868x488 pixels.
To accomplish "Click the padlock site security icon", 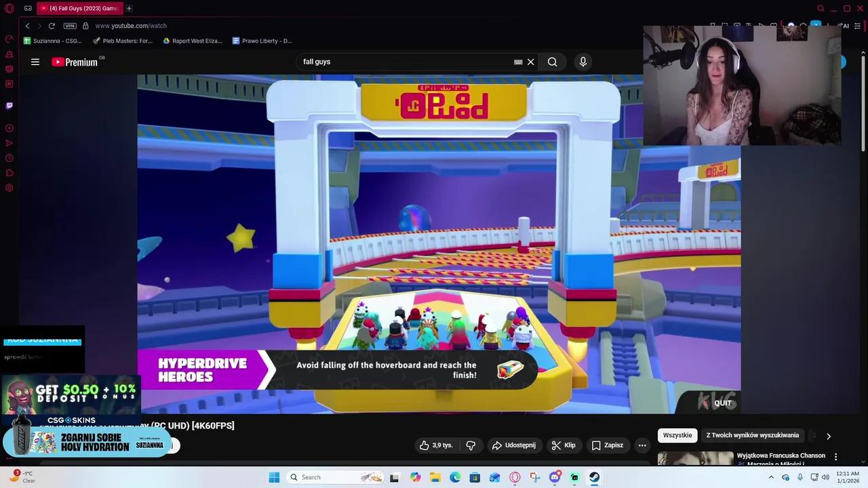I will [85, 26].
